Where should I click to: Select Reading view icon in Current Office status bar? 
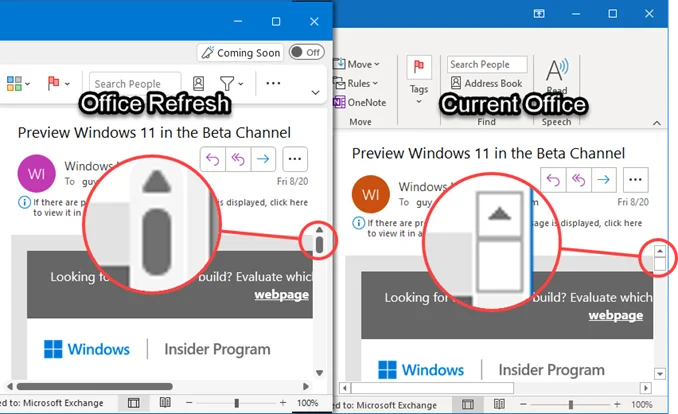coord(499,404)
